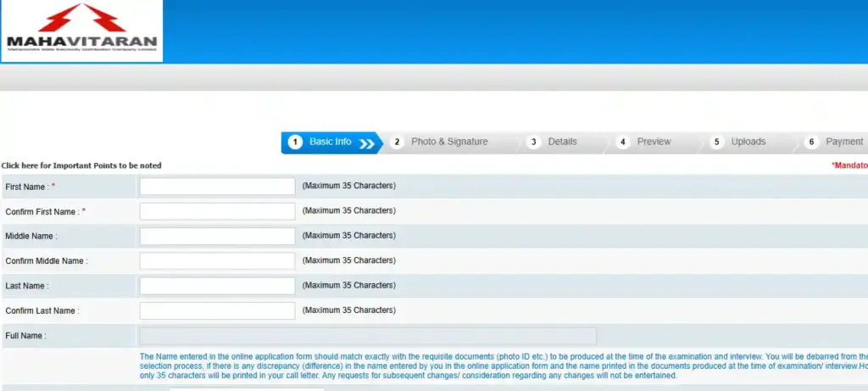Click the circled number 1 step icon
Viewport: 868px width, 391px height.
point(295,142)
